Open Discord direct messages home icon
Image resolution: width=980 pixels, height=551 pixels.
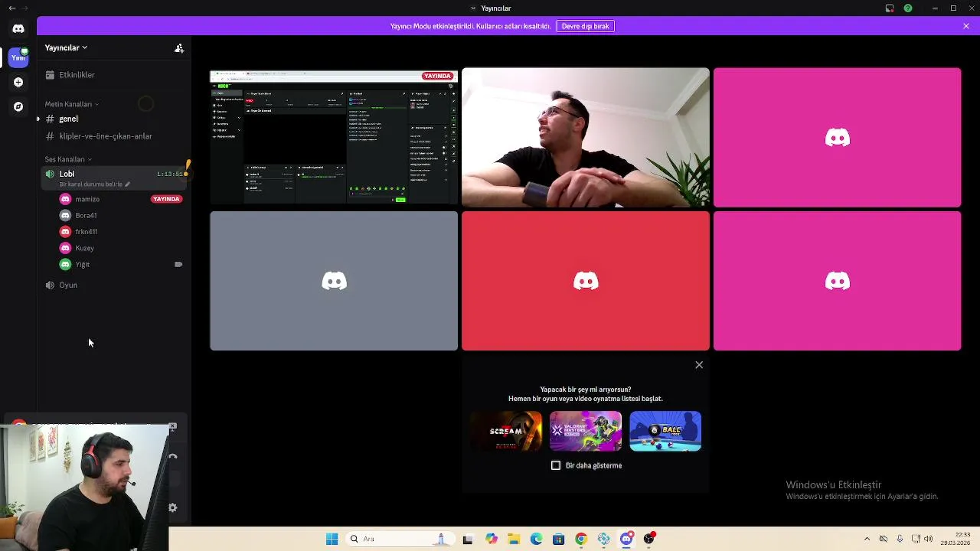click(18, 29)
